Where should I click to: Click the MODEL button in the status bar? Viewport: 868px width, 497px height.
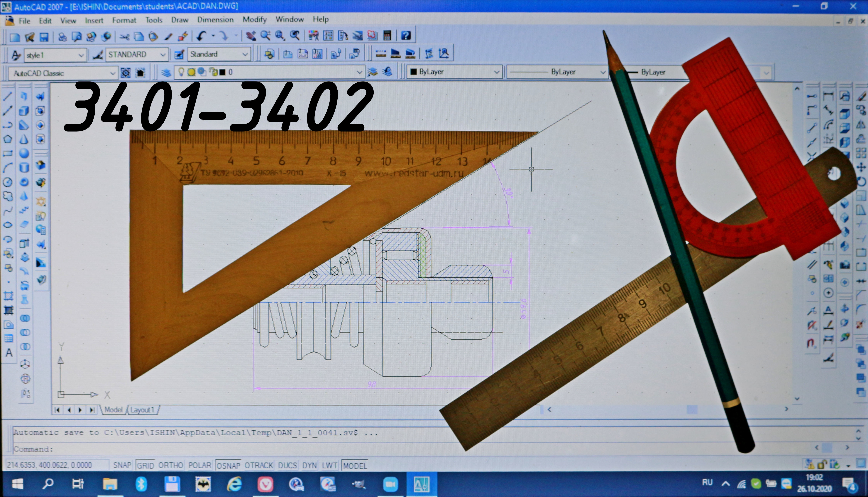tap(355, 466)
